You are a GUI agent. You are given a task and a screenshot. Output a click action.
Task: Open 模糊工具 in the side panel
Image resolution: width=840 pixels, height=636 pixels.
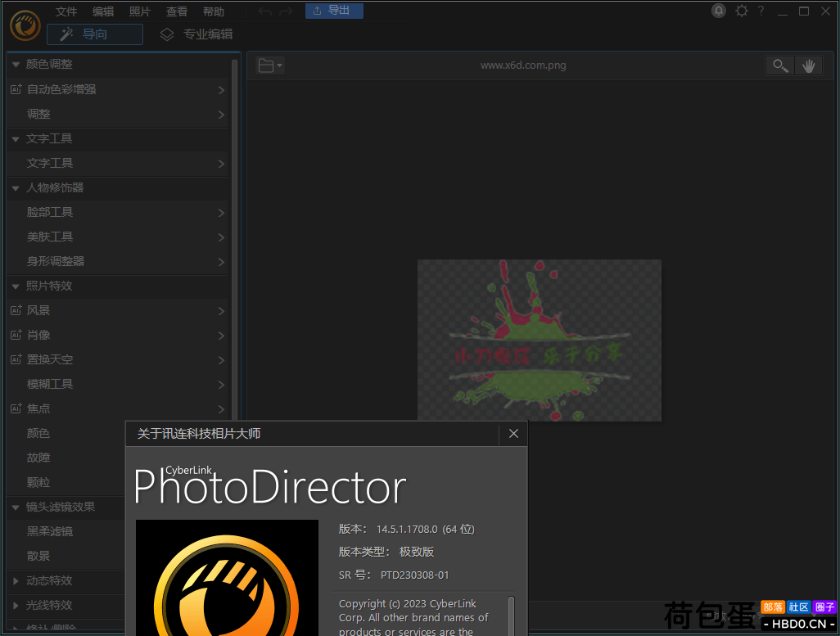117,384
